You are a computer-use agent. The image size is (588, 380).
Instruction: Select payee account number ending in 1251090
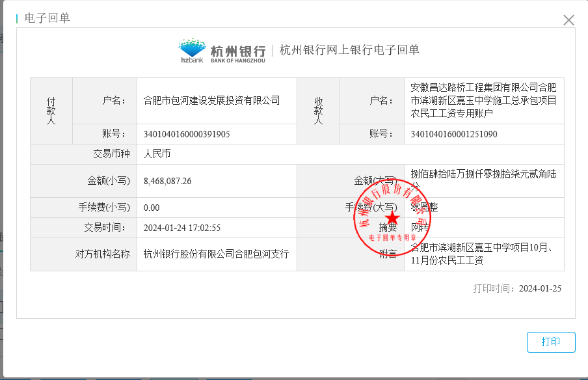pos(454,134)
